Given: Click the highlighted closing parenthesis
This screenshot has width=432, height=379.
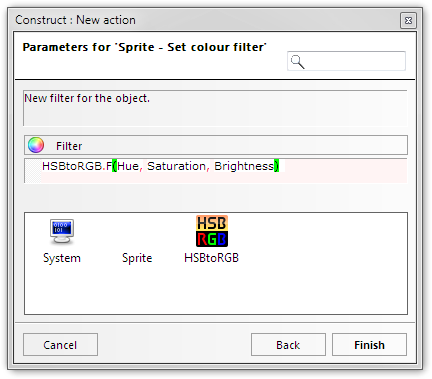Looking at the screenshot, I should tap(276, 166).
